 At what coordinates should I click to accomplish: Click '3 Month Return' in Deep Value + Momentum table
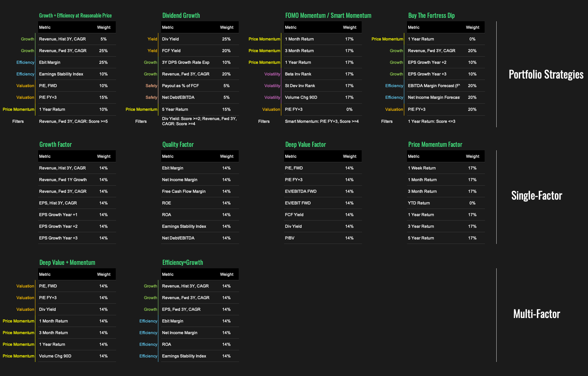point(53,333)
